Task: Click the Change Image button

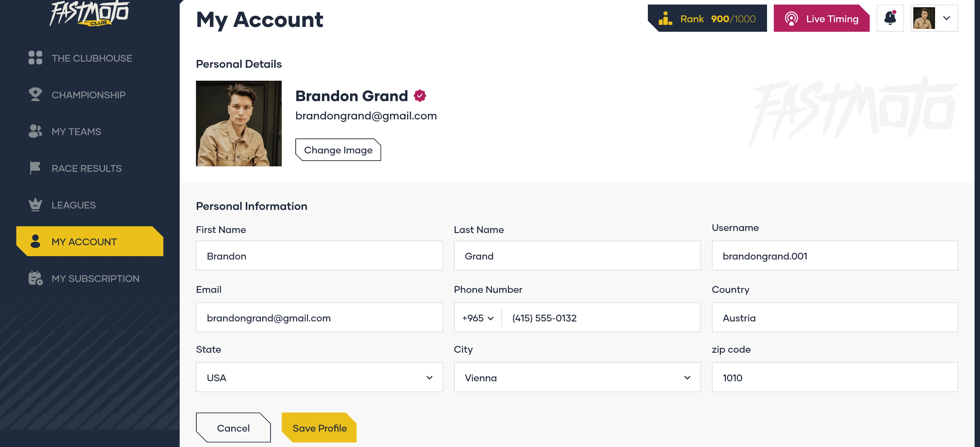Action: coord(338,150)
